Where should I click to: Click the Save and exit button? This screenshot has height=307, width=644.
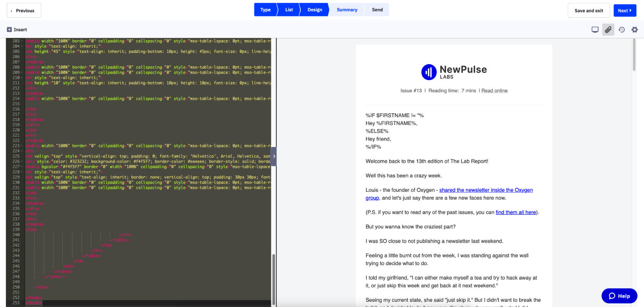(x=589, y=10)
